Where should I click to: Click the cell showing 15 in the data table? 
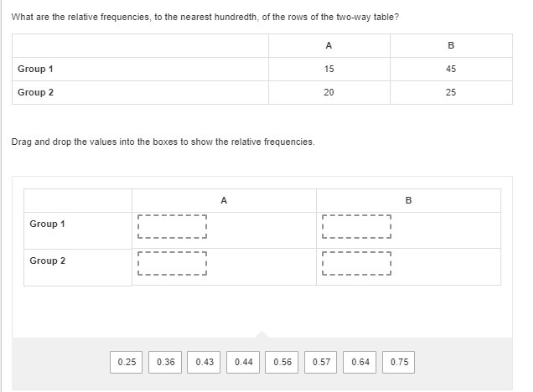click(x=329, y=69)
